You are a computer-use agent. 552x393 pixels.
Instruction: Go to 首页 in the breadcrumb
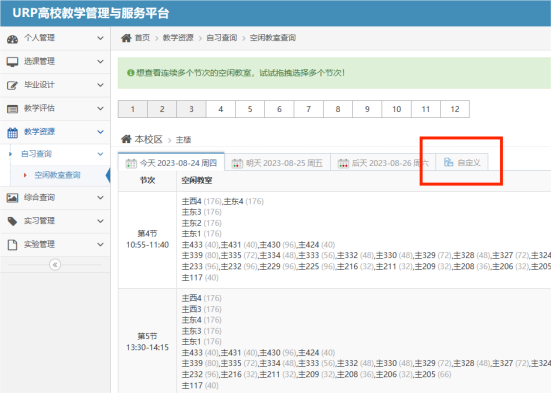[x=143, y=38]
